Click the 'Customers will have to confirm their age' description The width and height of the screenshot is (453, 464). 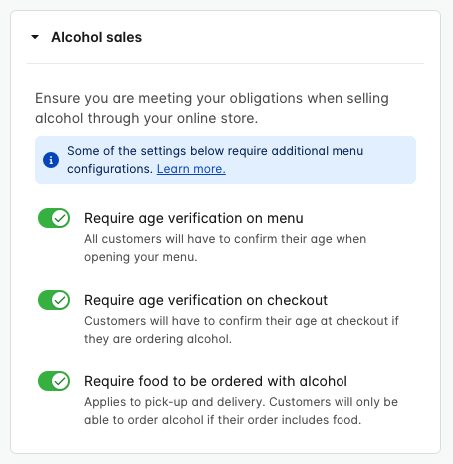[x=241, y=330]
